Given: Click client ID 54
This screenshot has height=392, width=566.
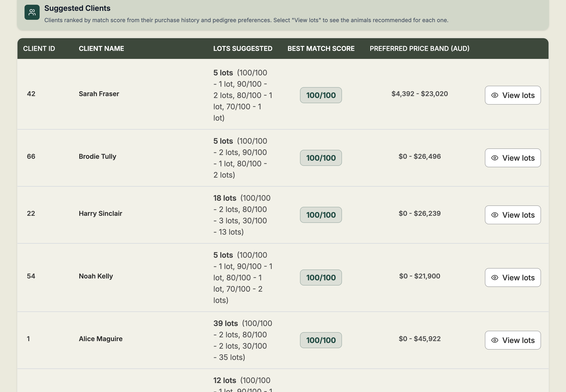Looking at the screenshot, I should tap(31, 276).
